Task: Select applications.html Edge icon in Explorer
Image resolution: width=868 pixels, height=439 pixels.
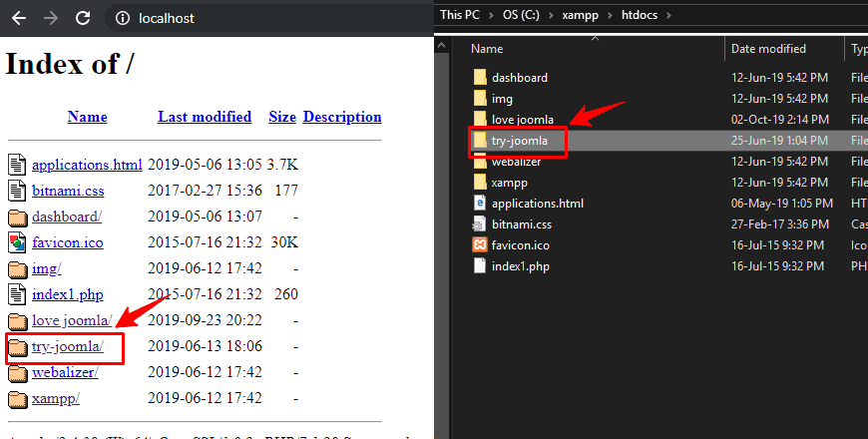Action: [x=479, y=204]
